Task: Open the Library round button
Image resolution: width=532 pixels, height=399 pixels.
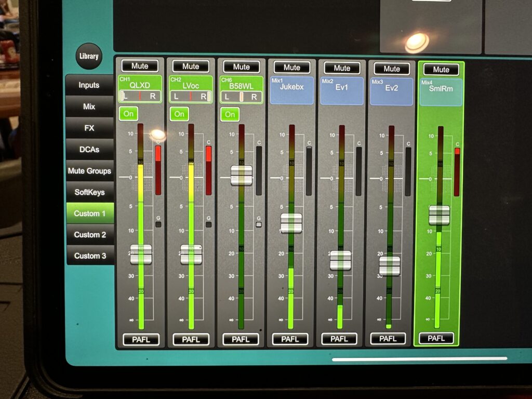Action: 89,56
